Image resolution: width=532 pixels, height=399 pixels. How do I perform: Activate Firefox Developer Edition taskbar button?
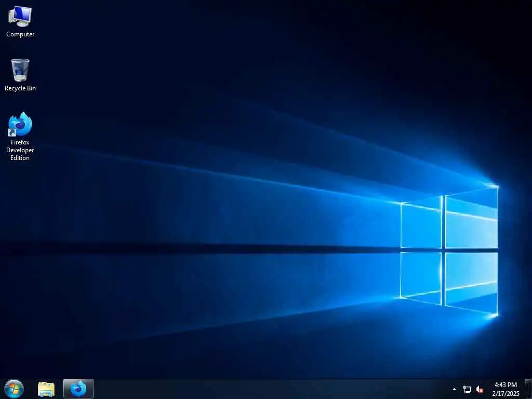(78, 389)
